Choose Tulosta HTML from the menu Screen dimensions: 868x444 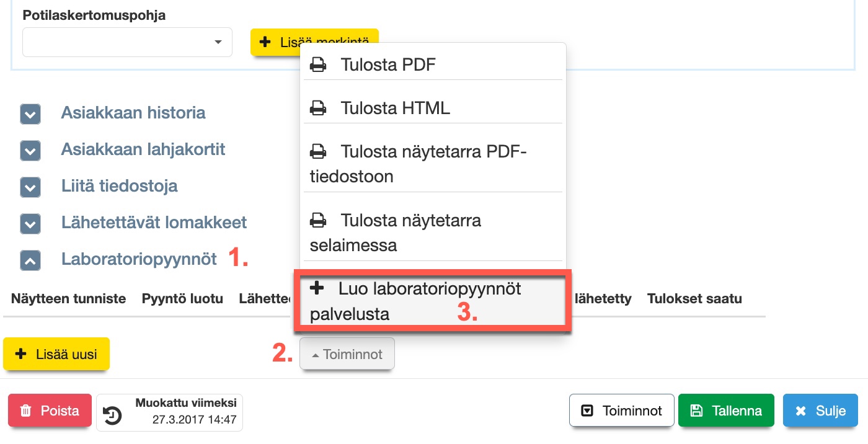(432, 108)
